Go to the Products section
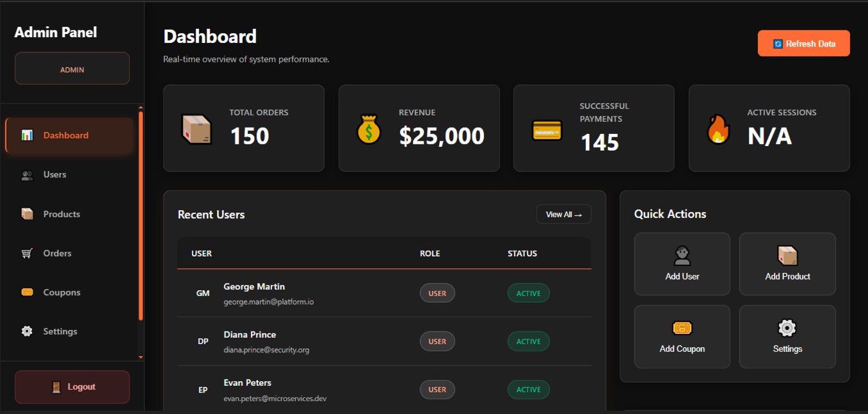 click(x=69, y=214)
